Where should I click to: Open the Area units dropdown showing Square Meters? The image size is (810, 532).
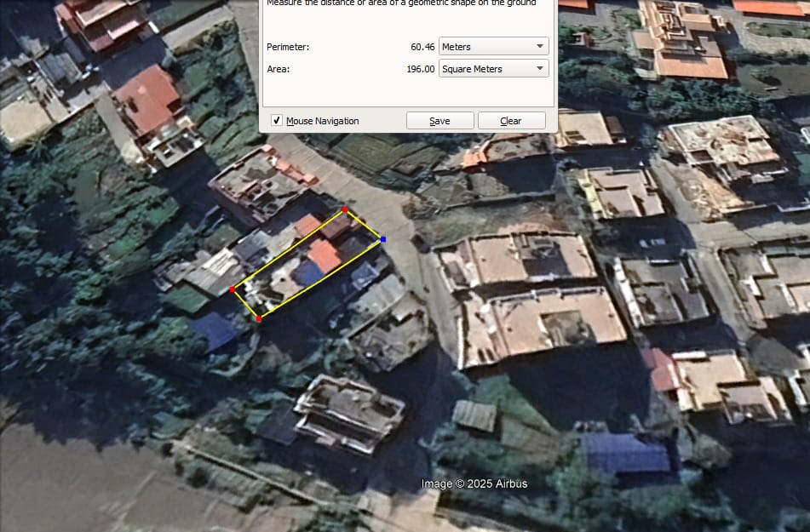[493, 69]
